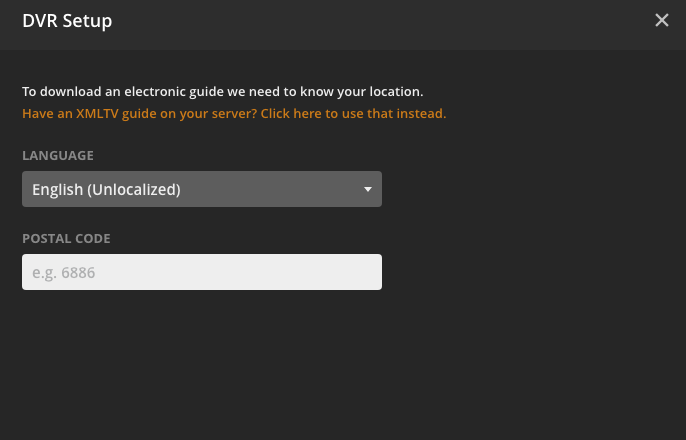Click the LANGUAGE field label
686x440 pixels.
coord(58,156)
